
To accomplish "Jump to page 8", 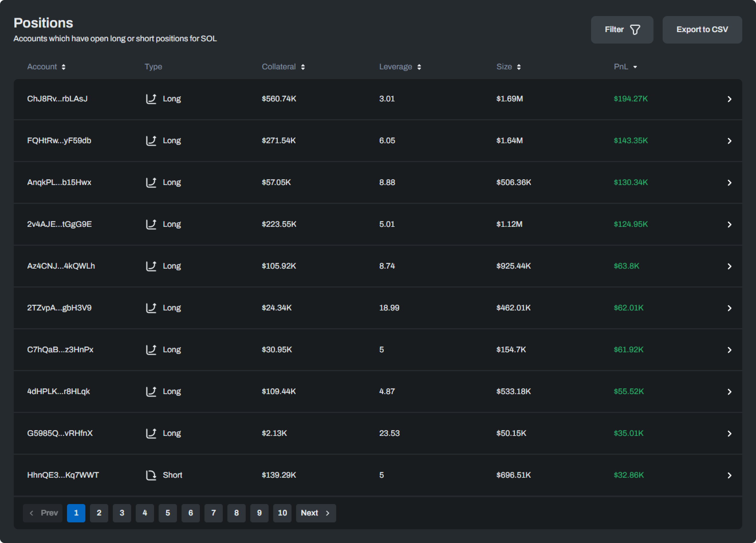I will (x=236, y=513).
